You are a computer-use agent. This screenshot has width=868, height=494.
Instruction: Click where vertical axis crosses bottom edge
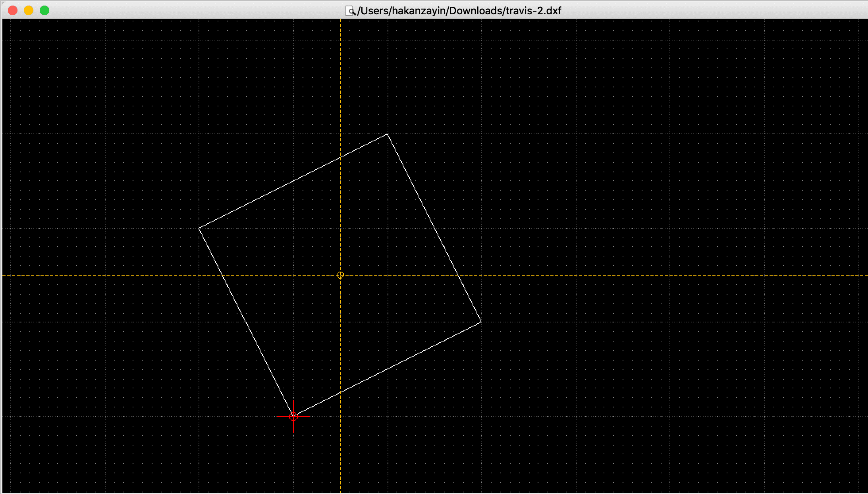click(x=340, y=393)
